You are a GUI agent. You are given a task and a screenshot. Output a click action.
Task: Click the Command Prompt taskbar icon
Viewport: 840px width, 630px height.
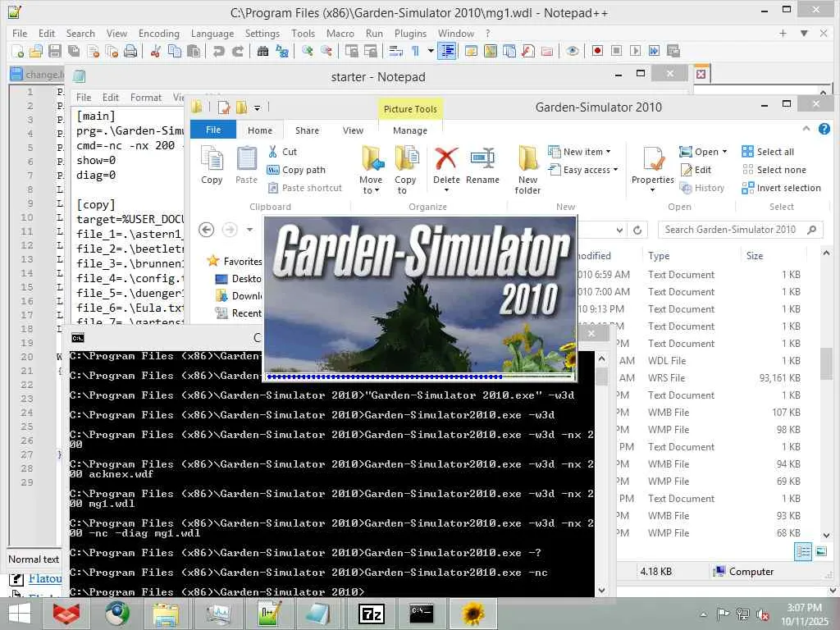421,614
